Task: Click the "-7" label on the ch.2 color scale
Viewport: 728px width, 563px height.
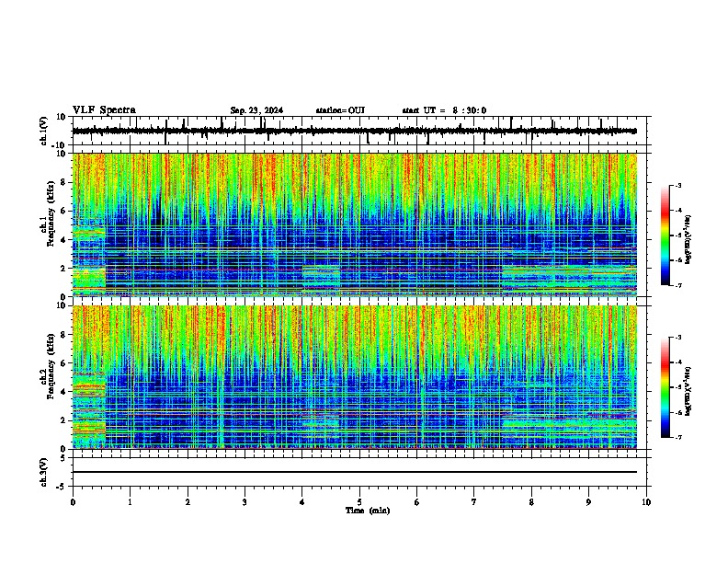Action: click(678, 438)
